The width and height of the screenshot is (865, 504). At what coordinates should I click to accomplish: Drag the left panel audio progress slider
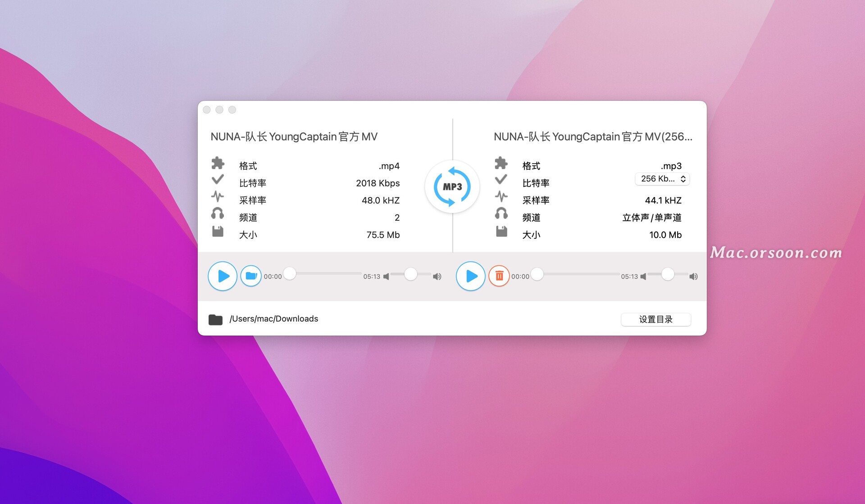[x=292, y=276]
